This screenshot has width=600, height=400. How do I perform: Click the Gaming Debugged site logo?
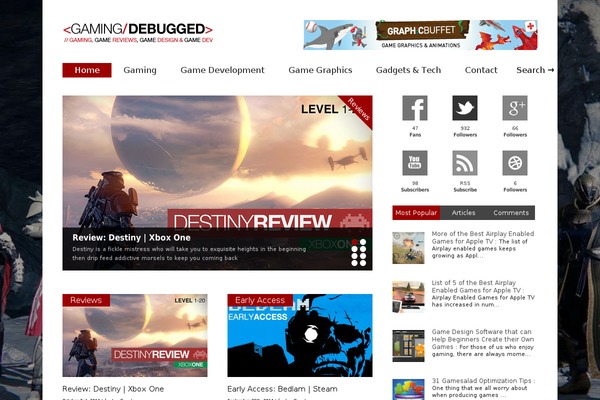point(138,29)
